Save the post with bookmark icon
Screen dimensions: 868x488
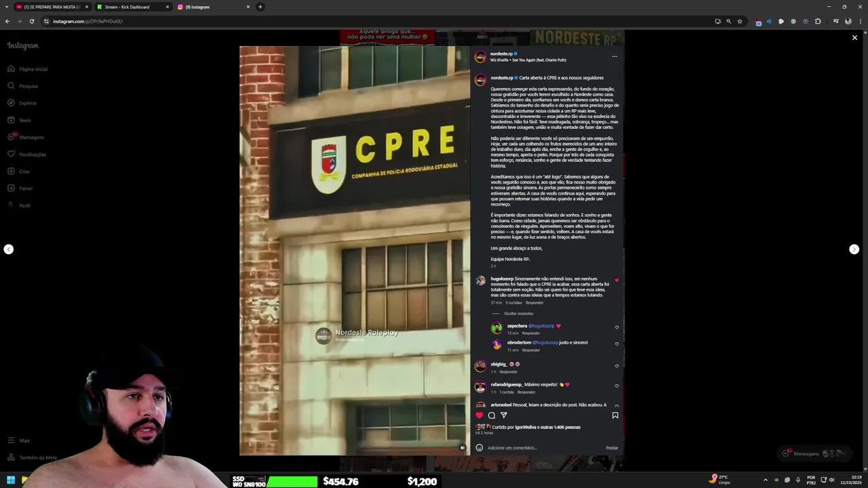pyautogui.click(x=615, y=415)
